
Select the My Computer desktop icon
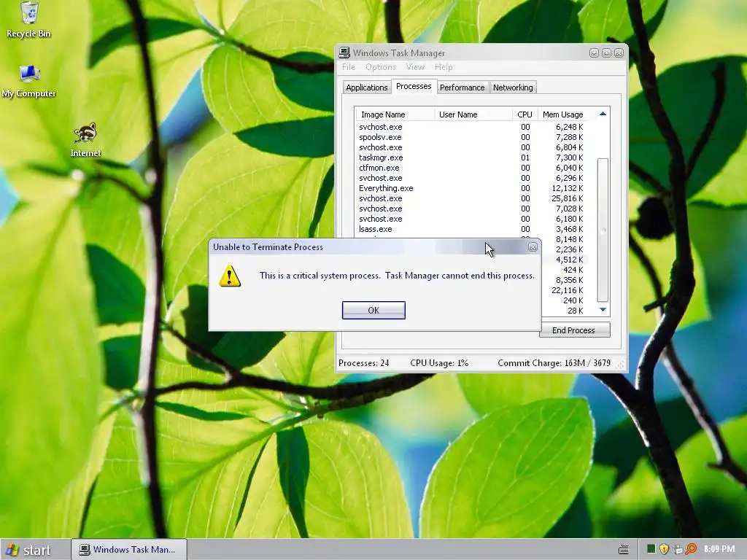click(28, 81)
